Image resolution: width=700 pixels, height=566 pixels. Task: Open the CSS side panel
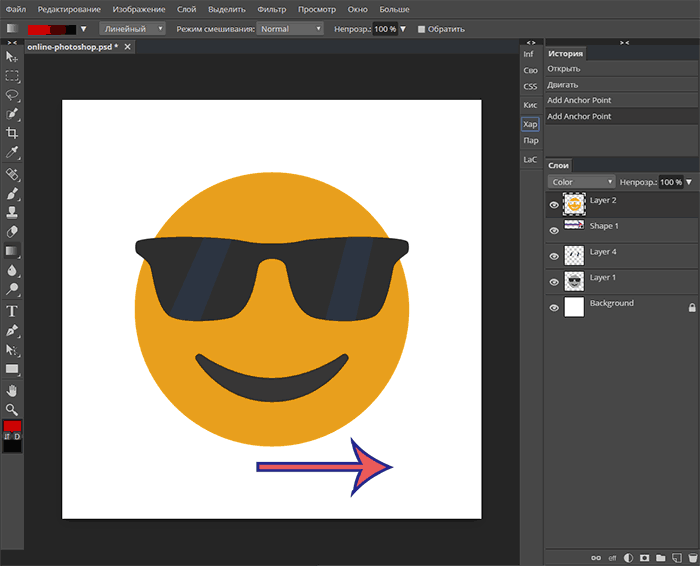coord(530,87)
